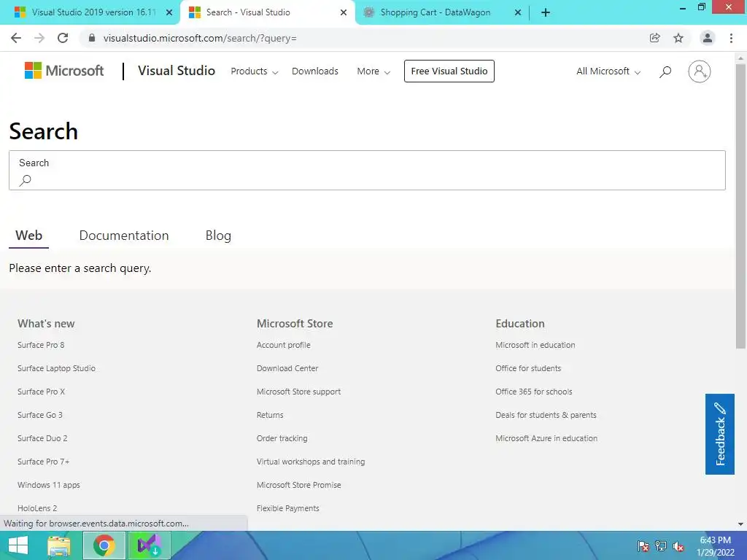Click the sign-in account icon
Viewport: 747px width, 560px height.
pyautogui.click(x=700, y=71)
